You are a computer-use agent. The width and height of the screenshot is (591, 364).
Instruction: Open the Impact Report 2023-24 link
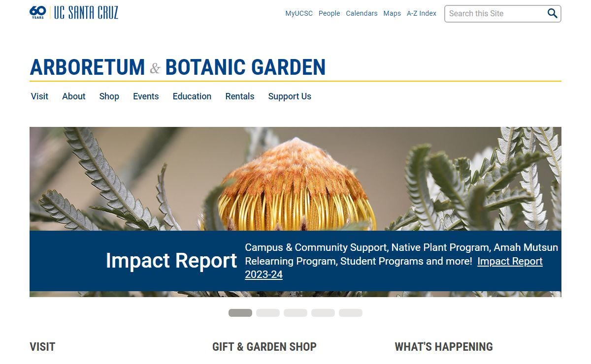510,261
